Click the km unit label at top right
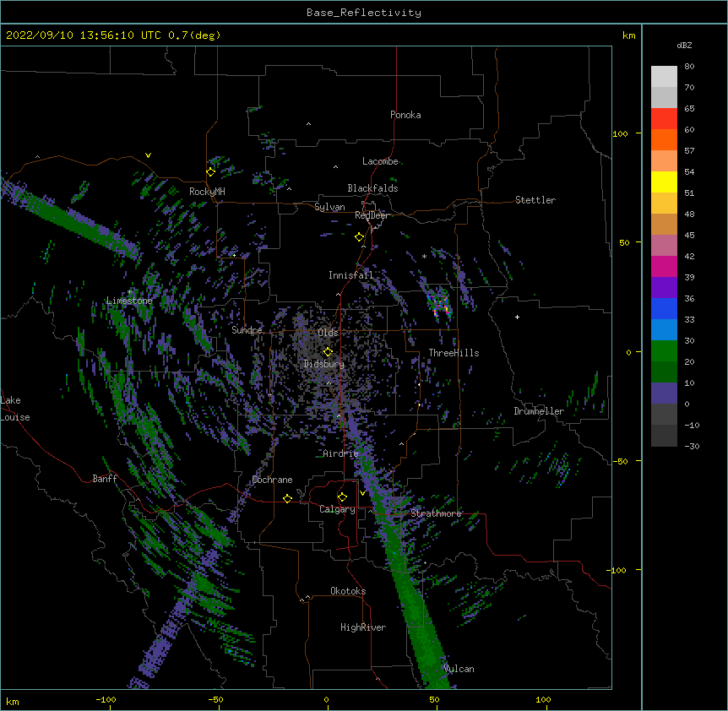This screenshot has width=728, height=711. (x=629, y=35)
